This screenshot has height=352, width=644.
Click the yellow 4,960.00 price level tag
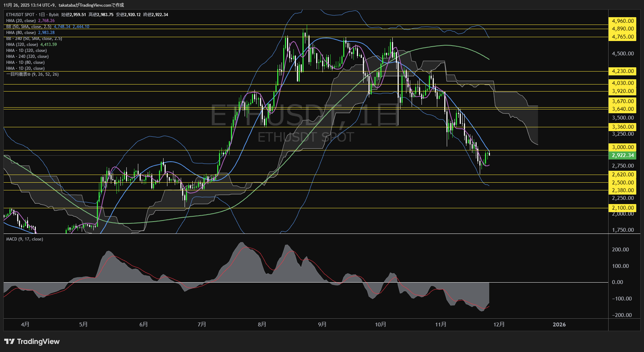[x=623, y=21]
